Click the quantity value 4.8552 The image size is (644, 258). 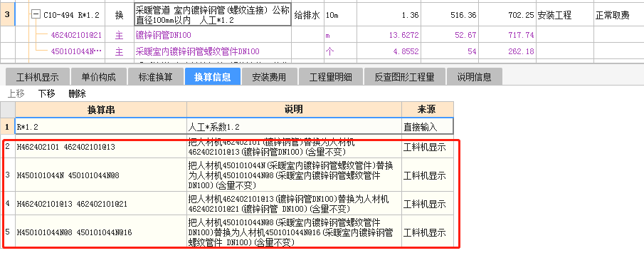406,51
